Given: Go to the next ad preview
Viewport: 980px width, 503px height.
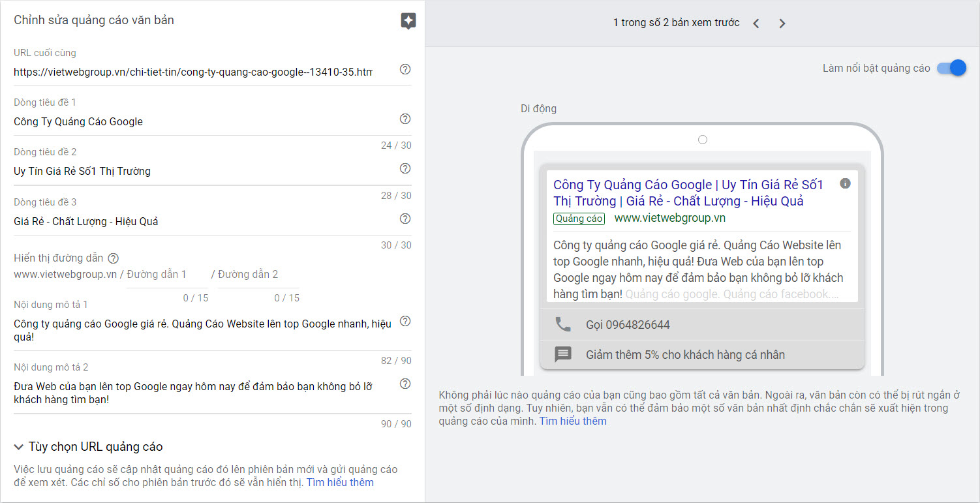Looking at the screenshot, I should click(782, 23).
